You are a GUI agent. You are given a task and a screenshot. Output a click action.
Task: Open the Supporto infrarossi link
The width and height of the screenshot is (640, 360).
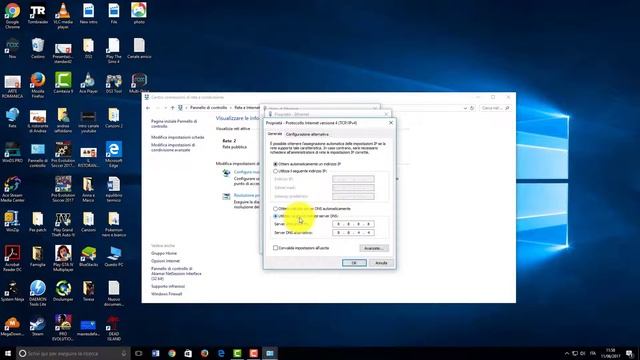pos(168,286)
